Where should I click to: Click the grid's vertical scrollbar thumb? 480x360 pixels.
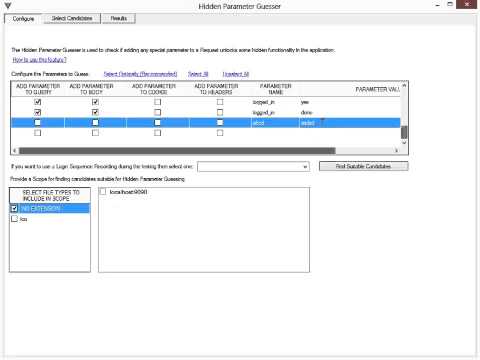click(x=404, y=132)
